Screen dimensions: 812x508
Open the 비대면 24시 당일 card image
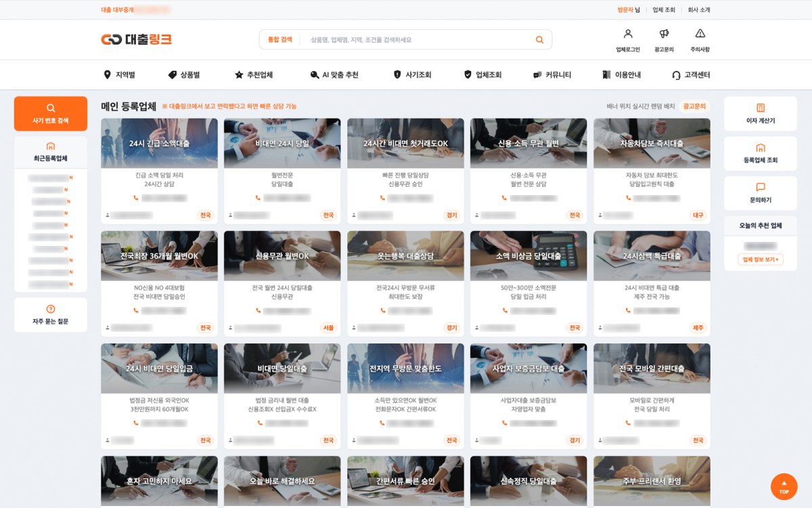[x=282, y=144]
